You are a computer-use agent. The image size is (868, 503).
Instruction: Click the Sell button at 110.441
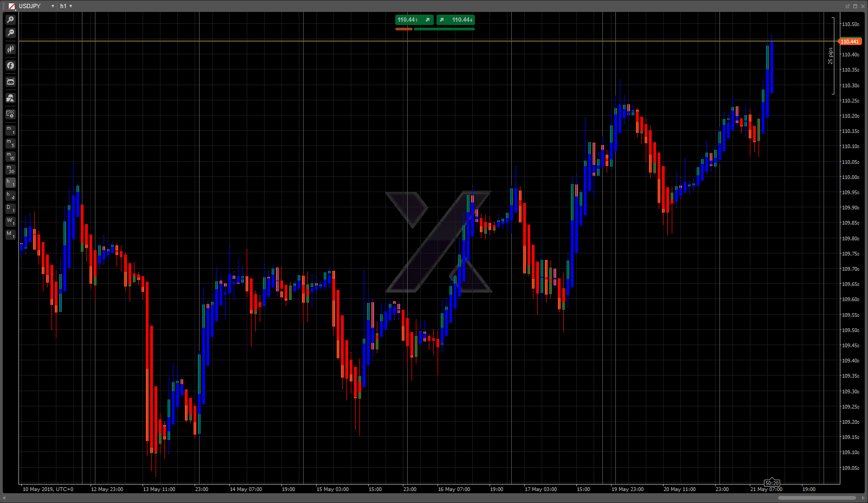tap(414, 20)
